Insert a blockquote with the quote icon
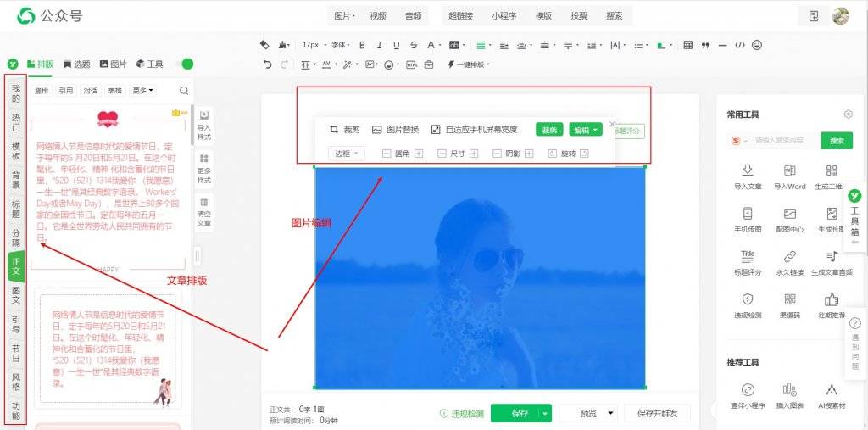 (x=705, y=46)
